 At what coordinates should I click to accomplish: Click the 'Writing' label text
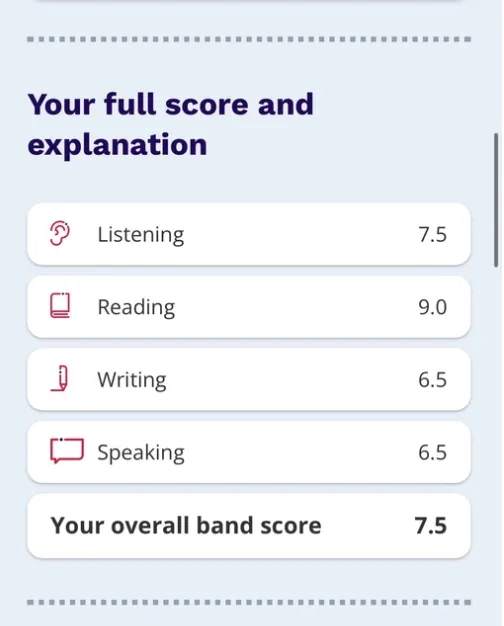(132, 380)
